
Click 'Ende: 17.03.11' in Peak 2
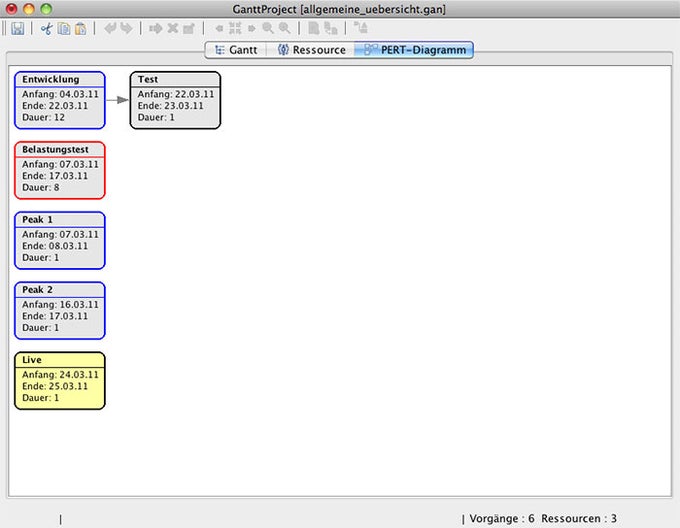55,316
